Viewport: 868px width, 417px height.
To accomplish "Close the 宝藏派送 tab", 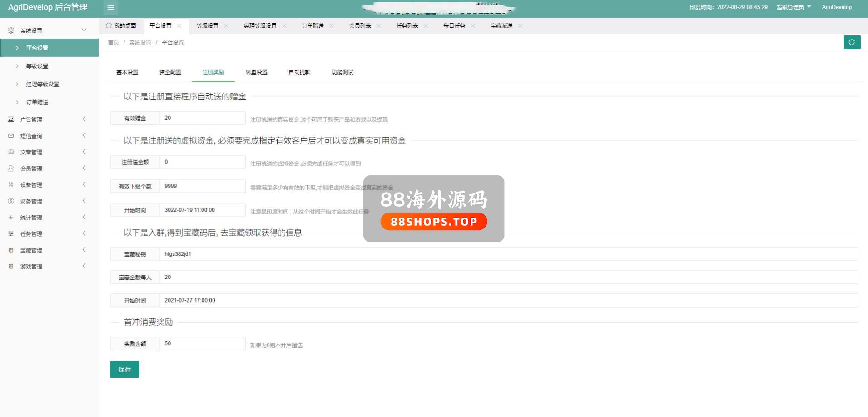I will (520, 26).
